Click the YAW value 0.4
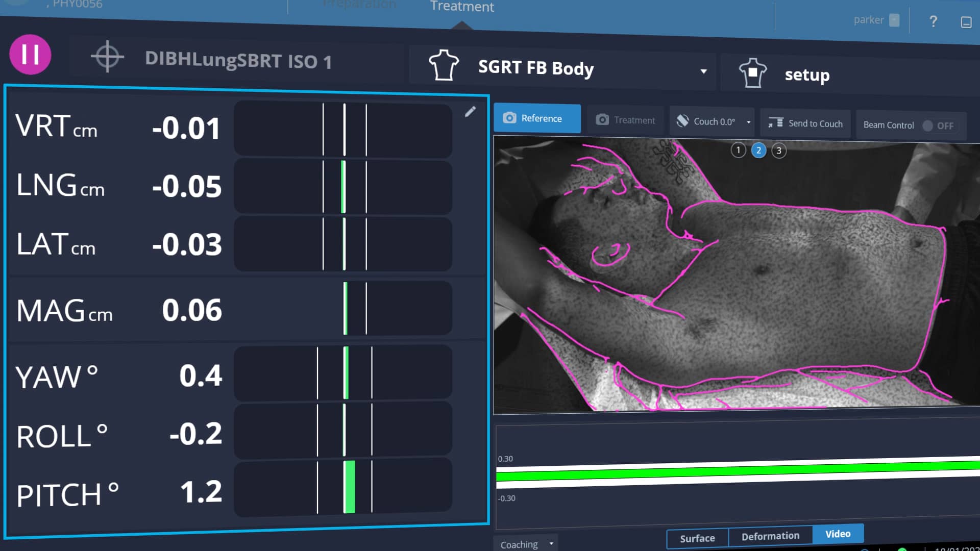 click(x=201, y=375)
